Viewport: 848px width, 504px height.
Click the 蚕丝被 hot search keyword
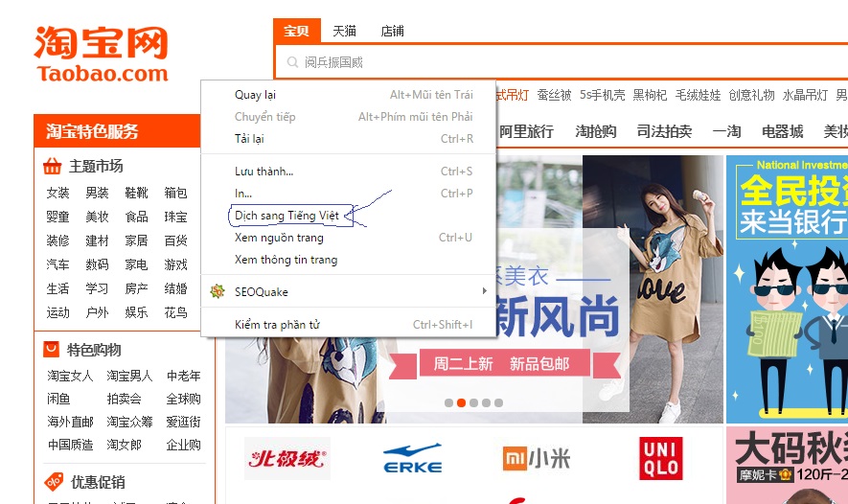tap(555, 95)
